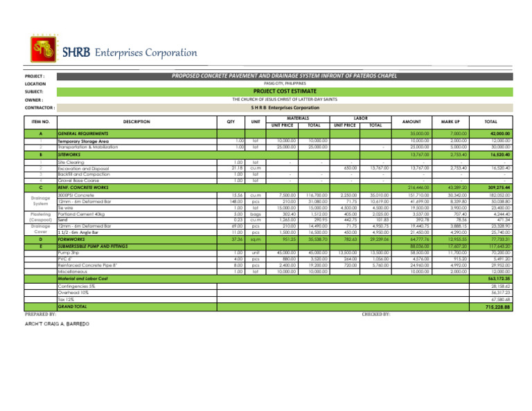Click the SHRB red logo icon

coord(44,49)
